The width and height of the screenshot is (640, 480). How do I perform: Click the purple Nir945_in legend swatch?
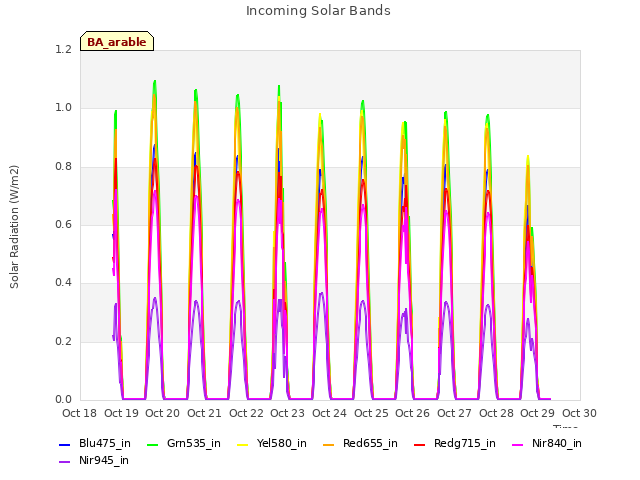pyautogui.click(x=65, y=462)
